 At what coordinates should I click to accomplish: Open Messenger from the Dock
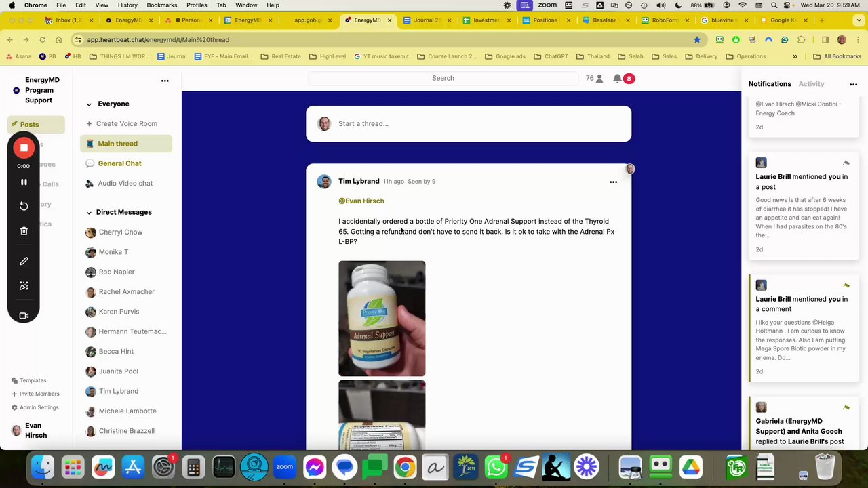[315, 467]
